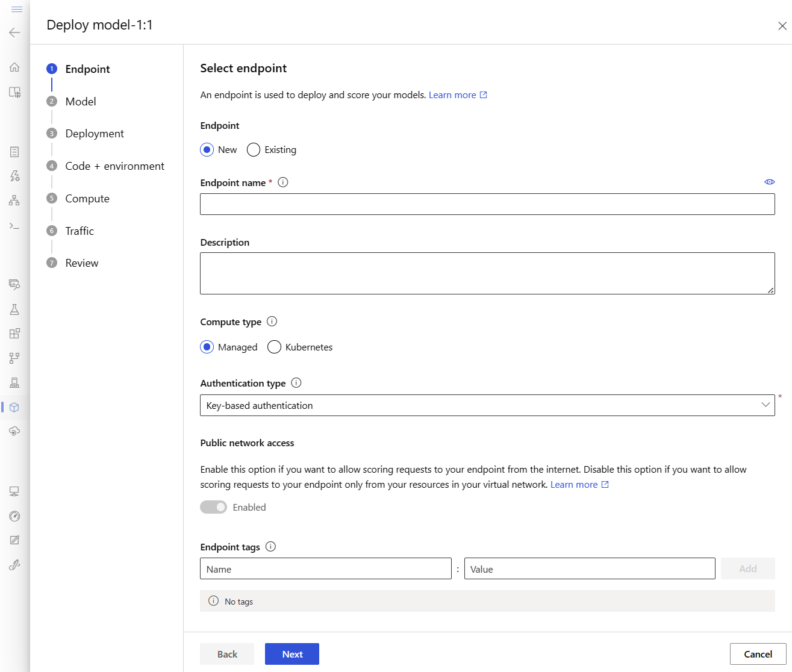The width and height of the screenshot is (792, 672).
Task: Click the Home icon in the sidebar
Action: coord(14,67)
